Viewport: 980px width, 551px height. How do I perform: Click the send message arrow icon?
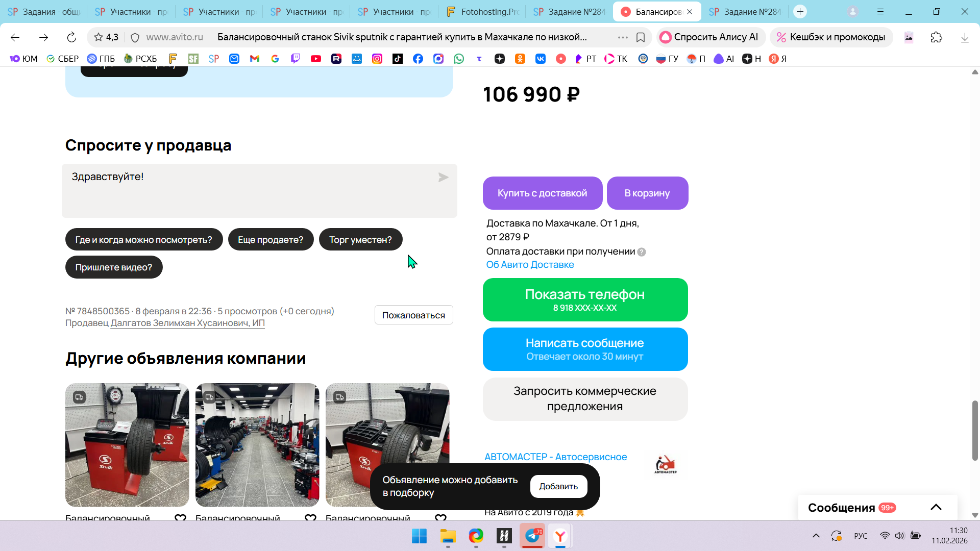click(443, 177)
